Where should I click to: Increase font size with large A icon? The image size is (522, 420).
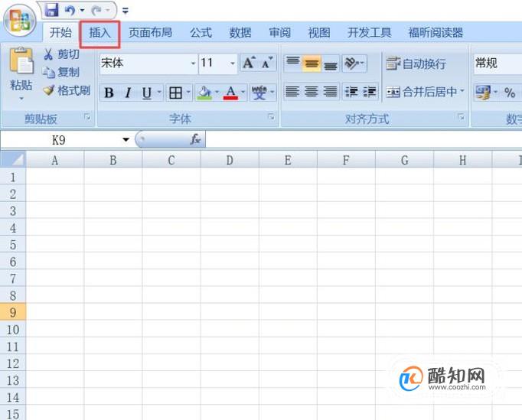click(x=249, y=63)
